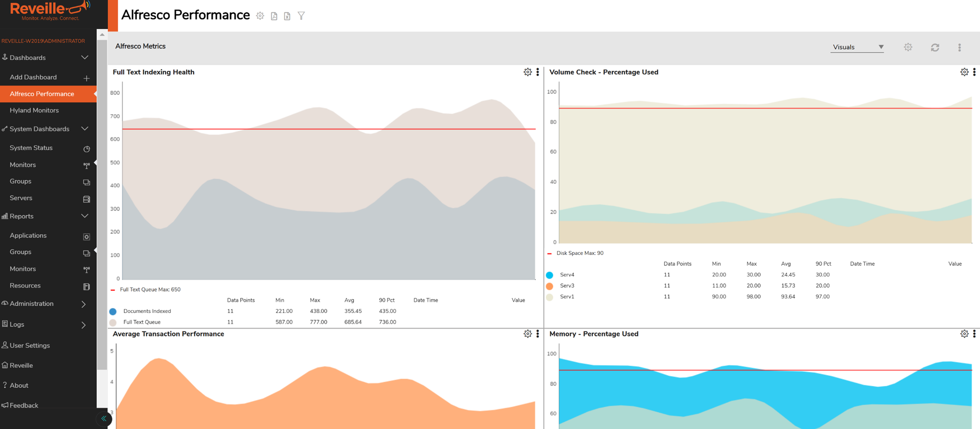
Task: Toggle Full Text Queue series swatch
Action: click(113, 323)
